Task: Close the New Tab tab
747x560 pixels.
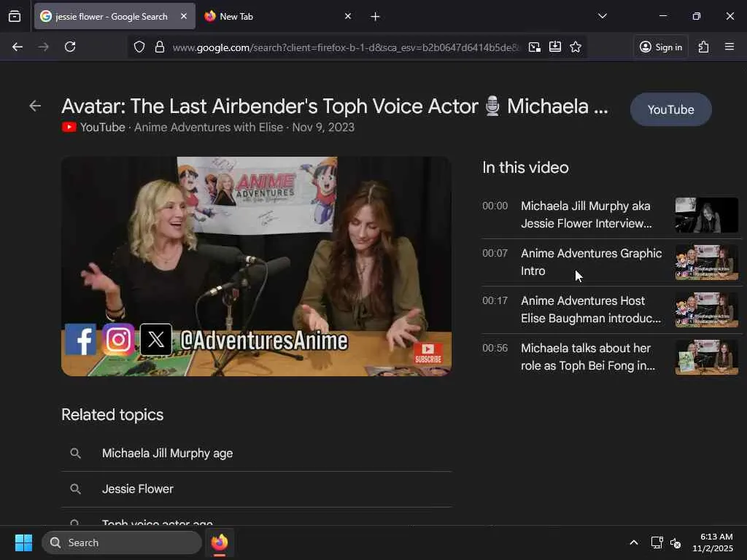Action: click(x=348, y=16)
